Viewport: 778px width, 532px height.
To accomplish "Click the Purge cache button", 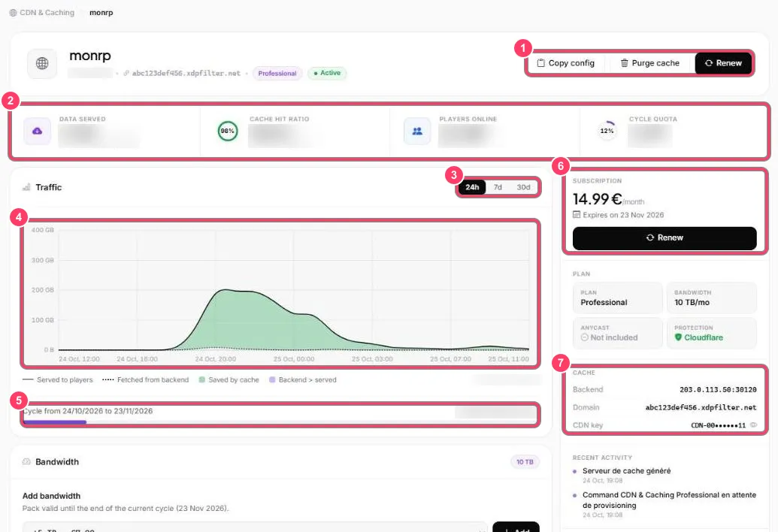I will pos(649,63).
